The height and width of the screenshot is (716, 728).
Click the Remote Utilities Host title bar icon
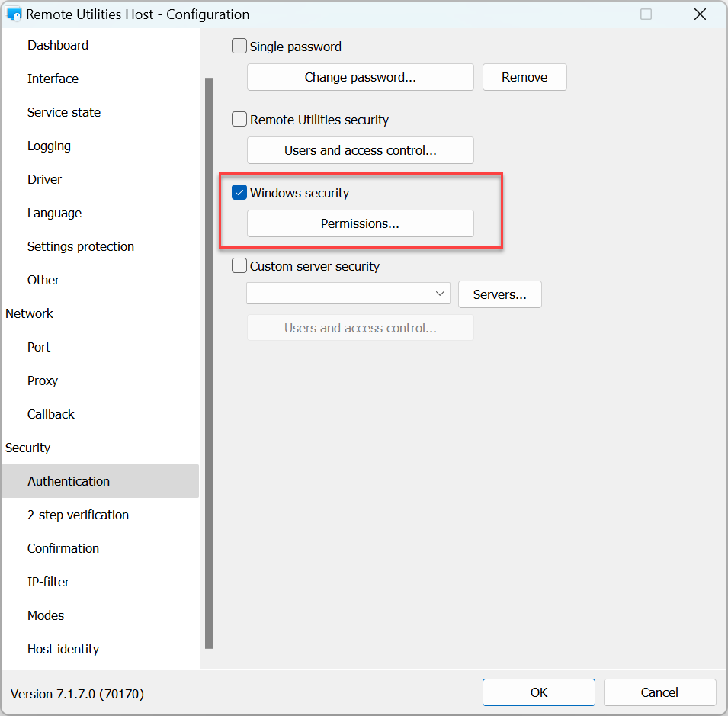click(14, 14)
